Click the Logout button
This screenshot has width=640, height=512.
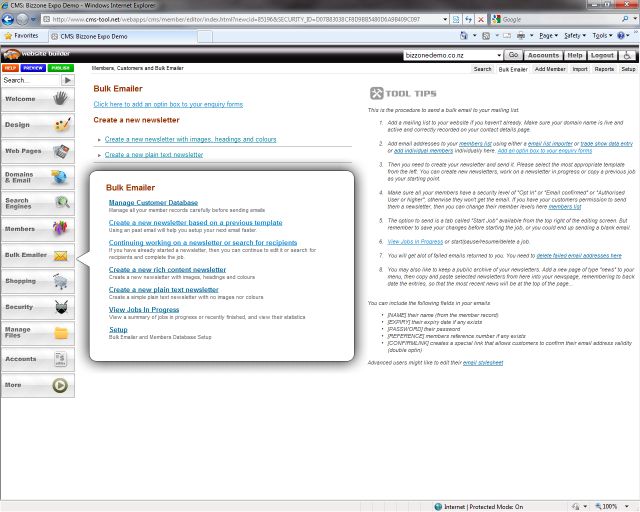pyautogui.click(x=602, y=56)
